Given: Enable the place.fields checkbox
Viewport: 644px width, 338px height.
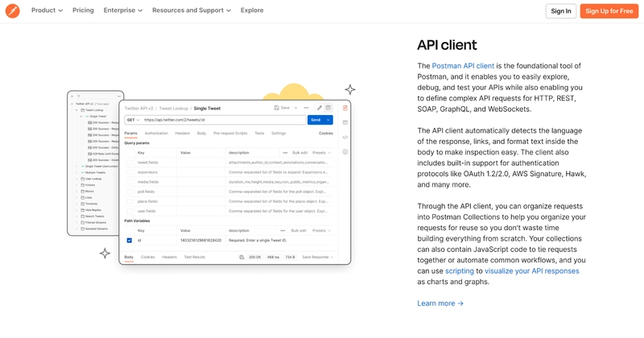Looking at the screenshot, I should point(130,202).
